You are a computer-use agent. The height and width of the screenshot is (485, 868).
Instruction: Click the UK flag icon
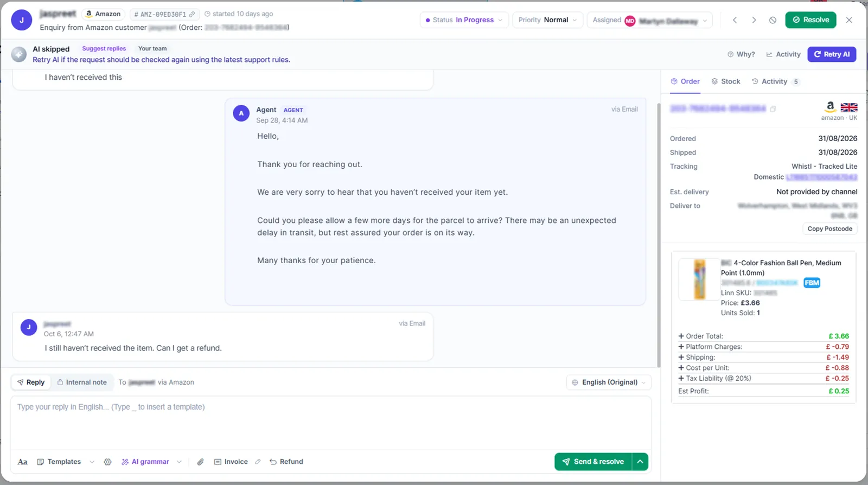pyautogui.click(x=849, y=107)
